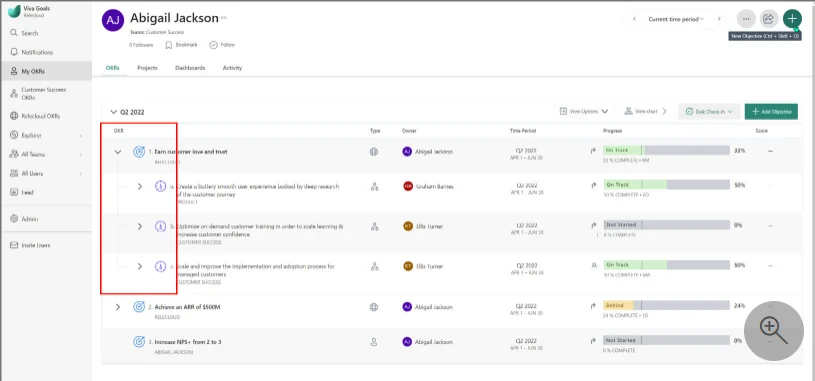The width and height of the screenshot is (815, 381).
Task: Click the green New Objective plus button
Action: tap(792, 19)
